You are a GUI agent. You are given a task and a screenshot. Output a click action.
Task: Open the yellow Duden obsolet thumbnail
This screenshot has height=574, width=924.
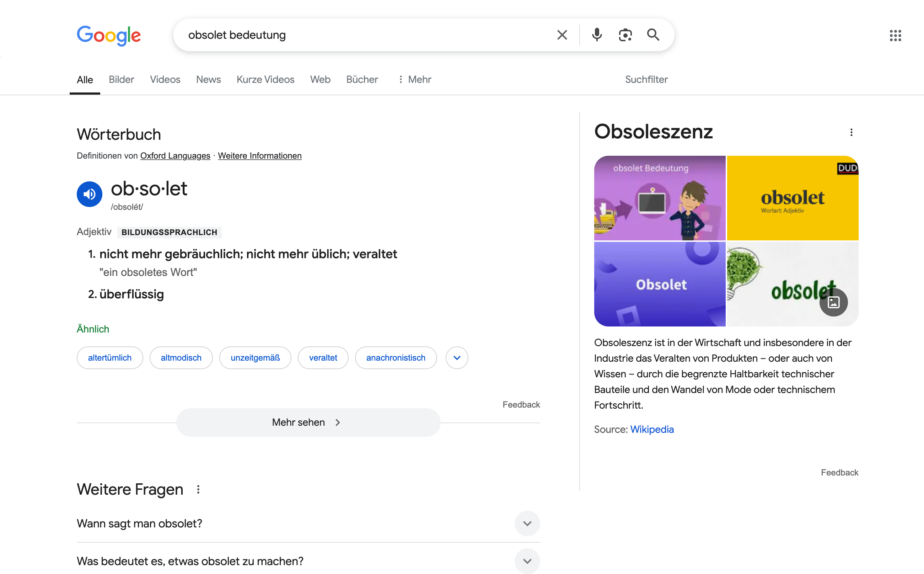pyautogui.click(x=793, y=198)
